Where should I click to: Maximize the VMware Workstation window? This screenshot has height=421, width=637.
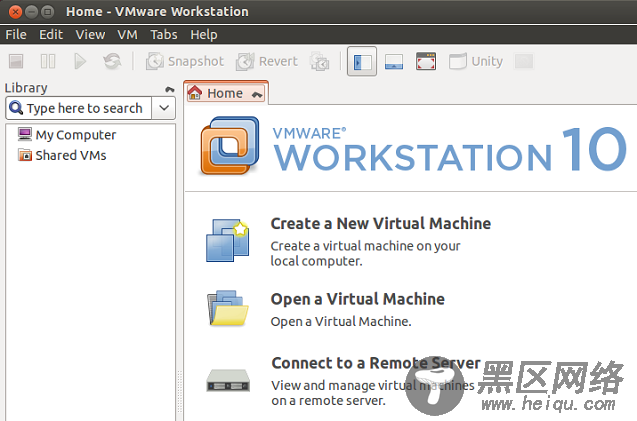click(47, 12)
